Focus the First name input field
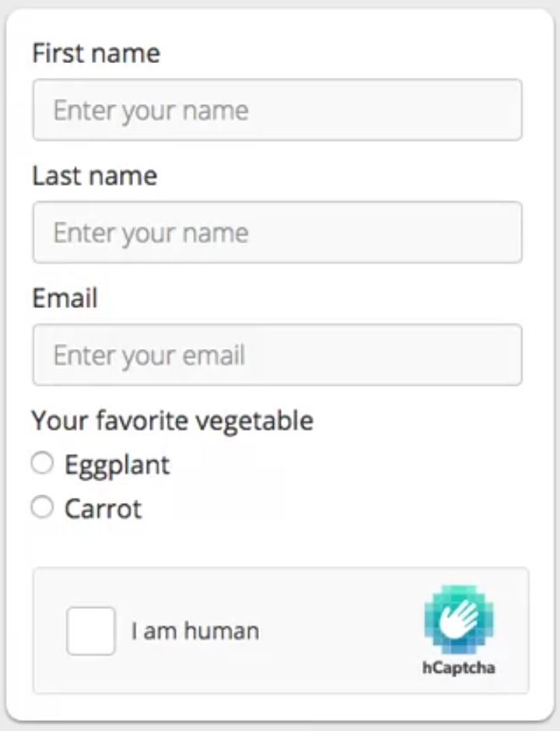 [277, 110]
